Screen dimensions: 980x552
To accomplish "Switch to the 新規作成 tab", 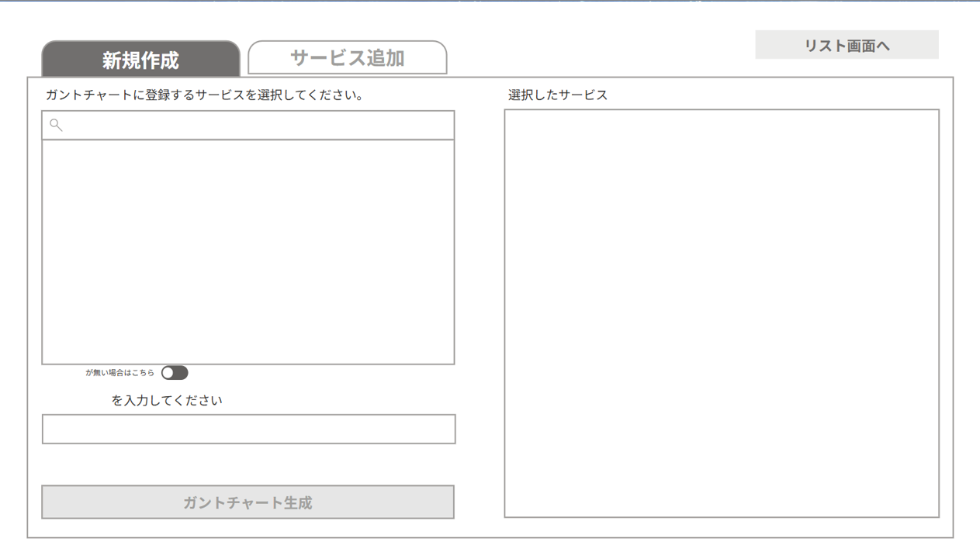I will 140,60.
